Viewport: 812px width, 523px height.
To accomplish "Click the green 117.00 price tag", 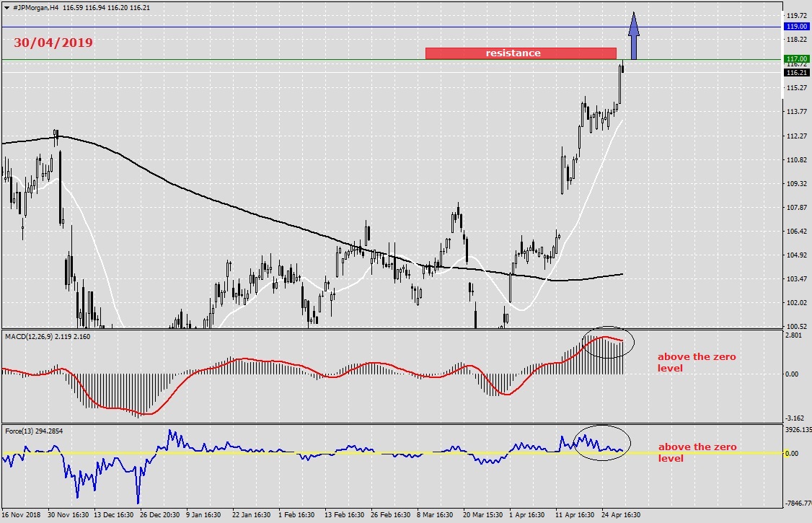I will [x=797, y=59].
